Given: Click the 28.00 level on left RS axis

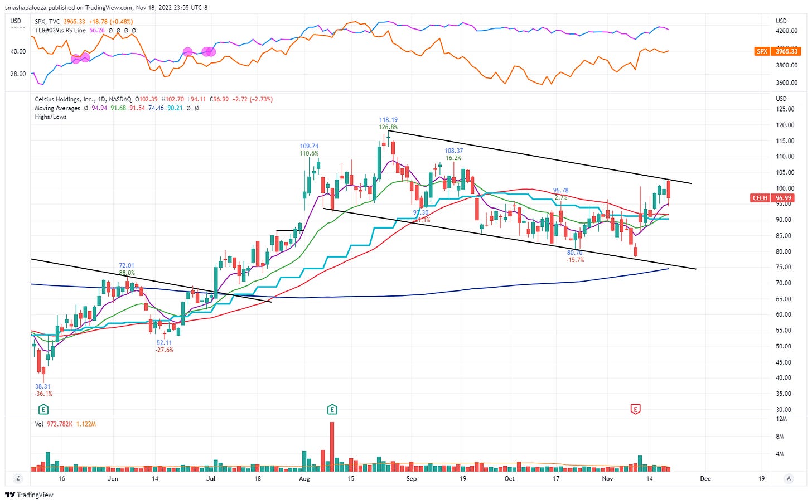Looking at the screenshot, I should (18, 74).
